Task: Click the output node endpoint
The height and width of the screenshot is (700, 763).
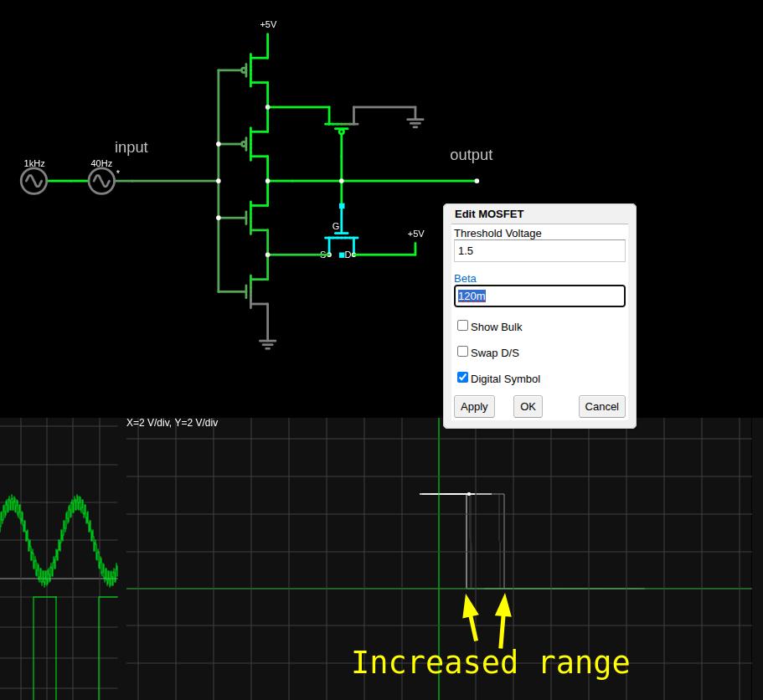Action: tap(477, 181)
